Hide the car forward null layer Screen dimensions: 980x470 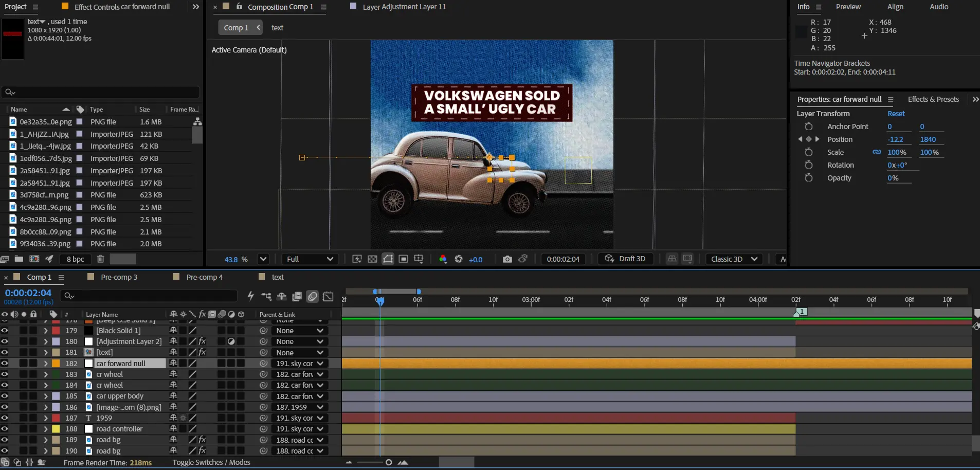tap(5, 364)
